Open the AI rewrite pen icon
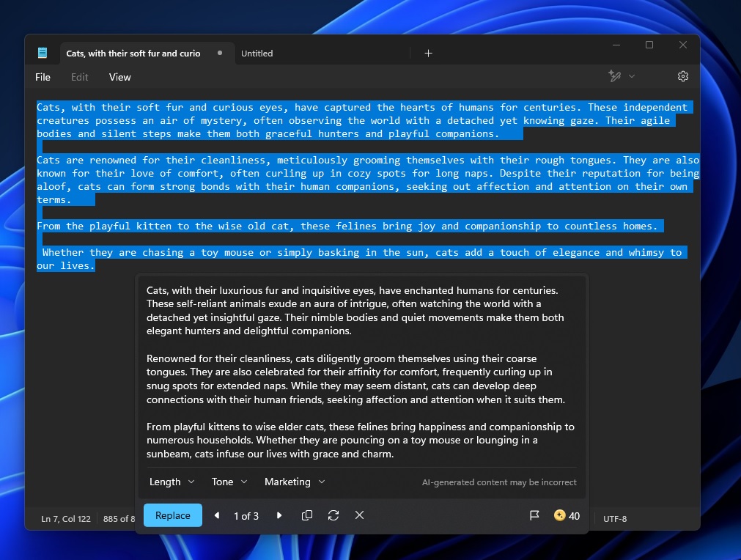741x560 pixels. tap(614, 76)
